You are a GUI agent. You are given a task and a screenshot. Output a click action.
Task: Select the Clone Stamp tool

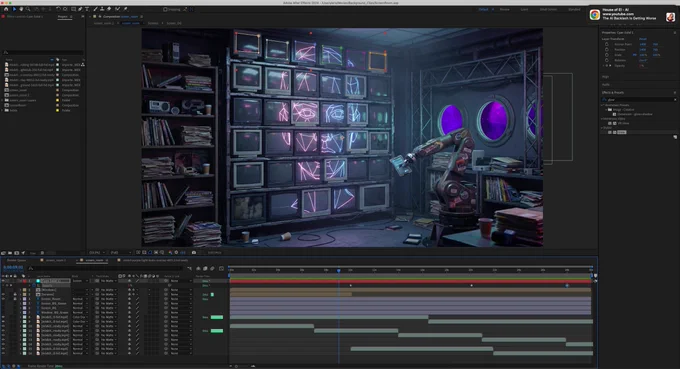(102, 9)
